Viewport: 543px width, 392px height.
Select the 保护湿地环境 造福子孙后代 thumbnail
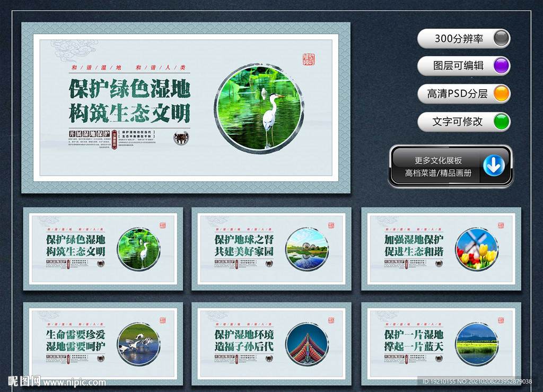[x=271, y=344]
